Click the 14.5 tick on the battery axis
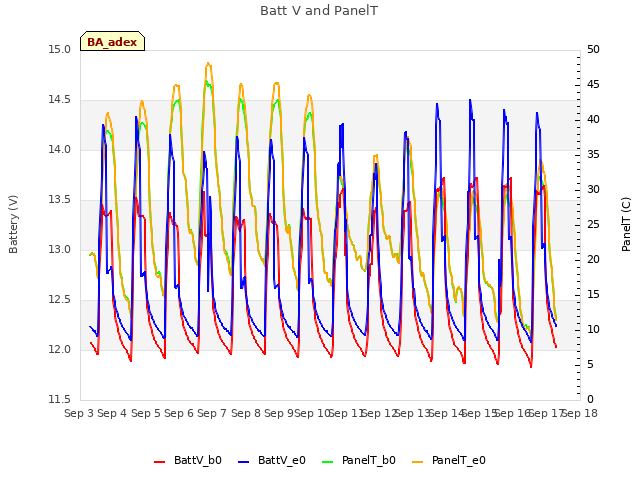 pyautogui.click(x=60, y=100)
